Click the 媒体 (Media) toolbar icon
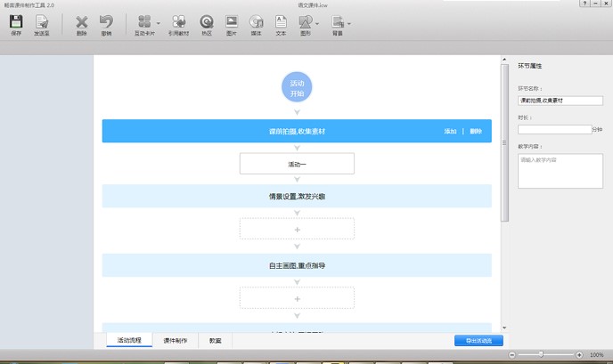 point(256,22)
